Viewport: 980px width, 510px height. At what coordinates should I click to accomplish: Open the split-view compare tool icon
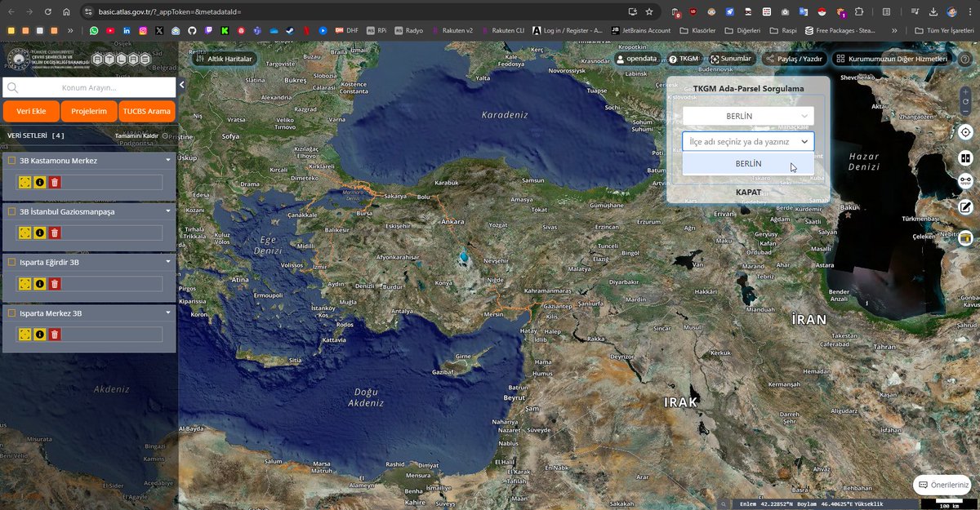point(965,158)
